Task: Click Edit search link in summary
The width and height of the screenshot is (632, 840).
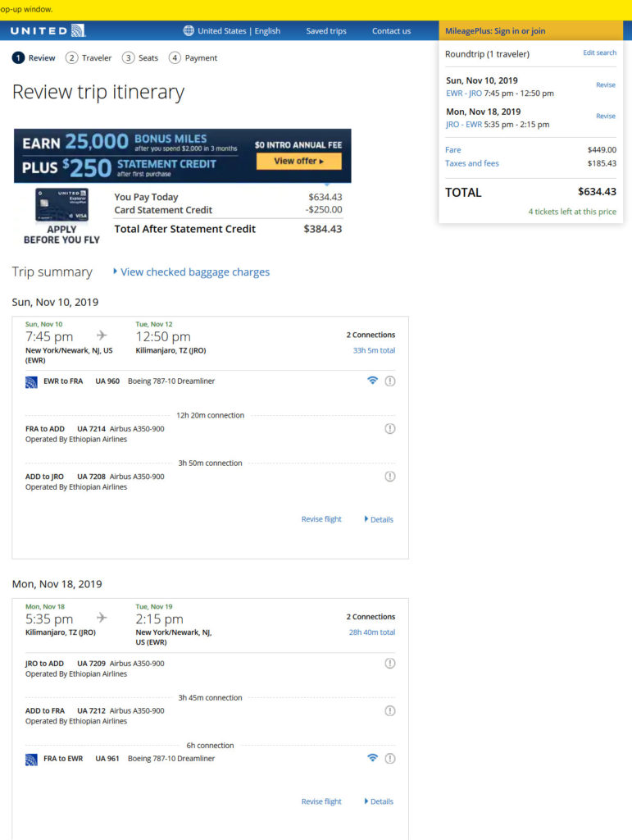Action: [x=599, y=52]
